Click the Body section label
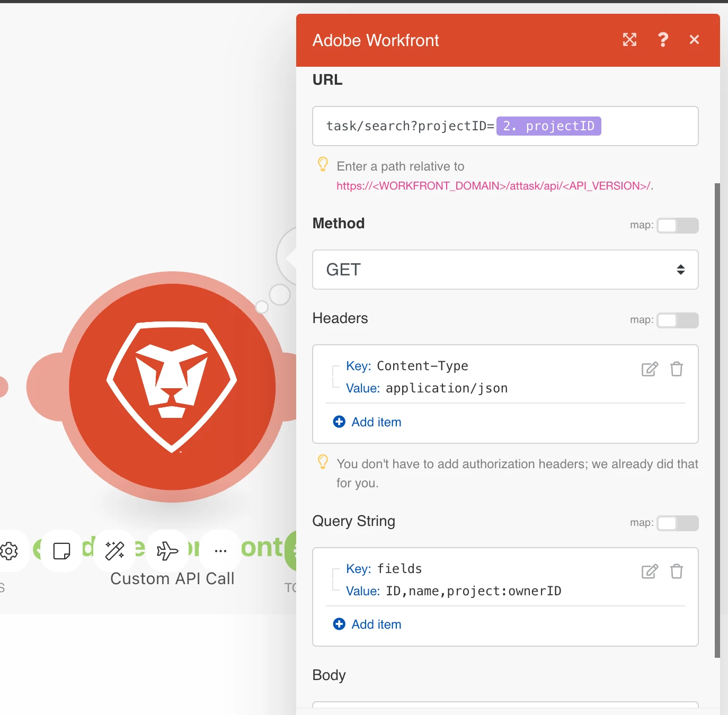 [329, 675]
